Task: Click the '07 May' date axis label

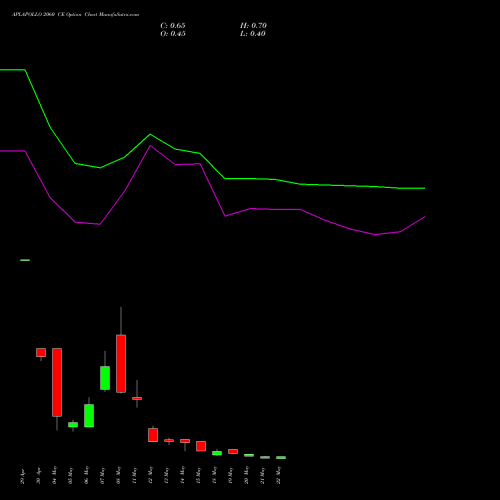Action: (x=102, y=475)
